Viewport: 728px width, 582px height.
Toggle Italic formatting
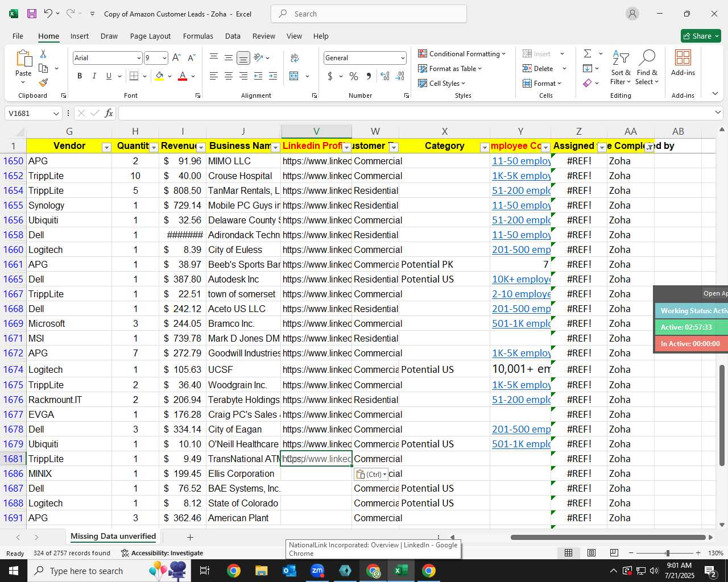point(94,76)
